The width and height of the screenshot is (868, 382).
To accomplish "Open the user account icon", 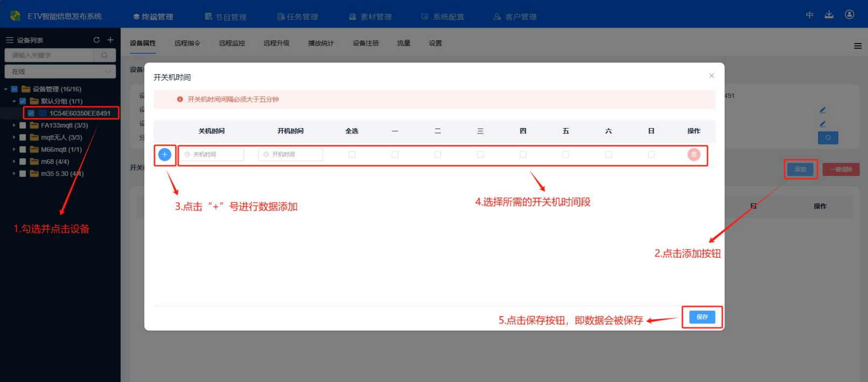I will click(x=849, y=15).
